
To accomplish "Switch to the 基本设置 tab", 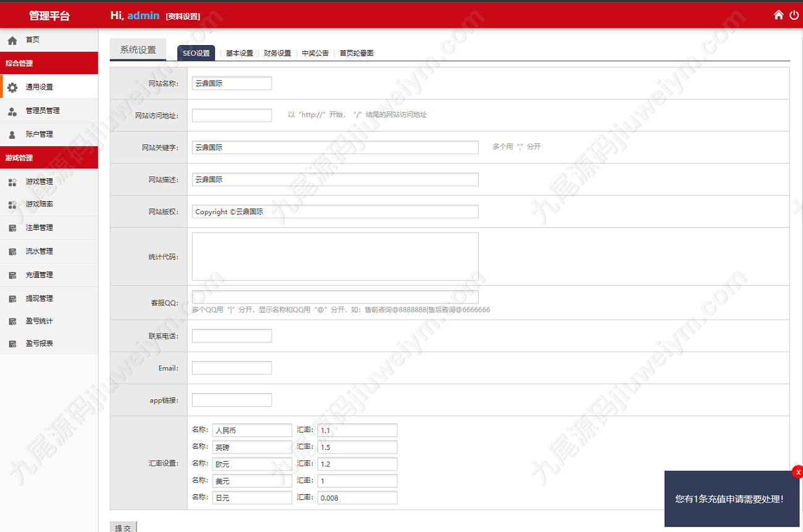I will pos(239,53).
